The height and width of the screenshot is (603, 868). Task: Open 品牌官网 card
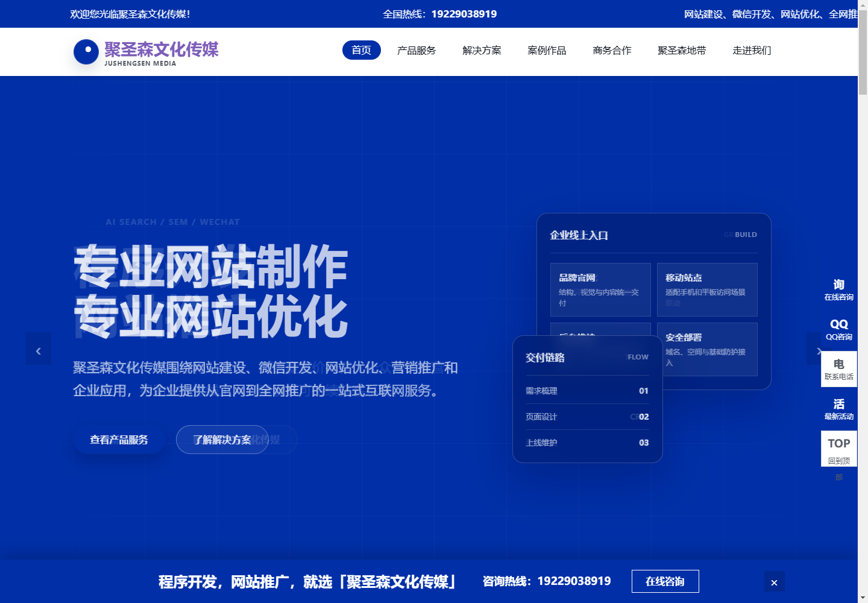click(x=600, y=289)
